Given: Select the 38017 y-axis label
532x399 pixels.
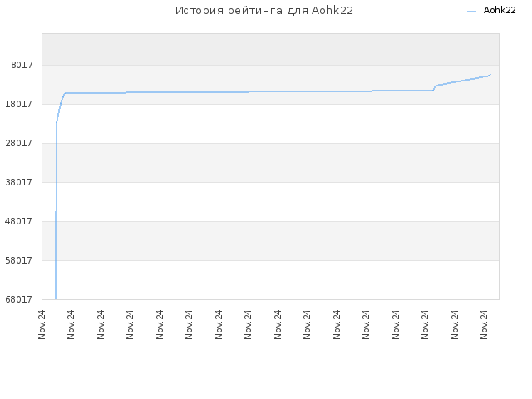Looking at the screenshot, I should [18, 182].
